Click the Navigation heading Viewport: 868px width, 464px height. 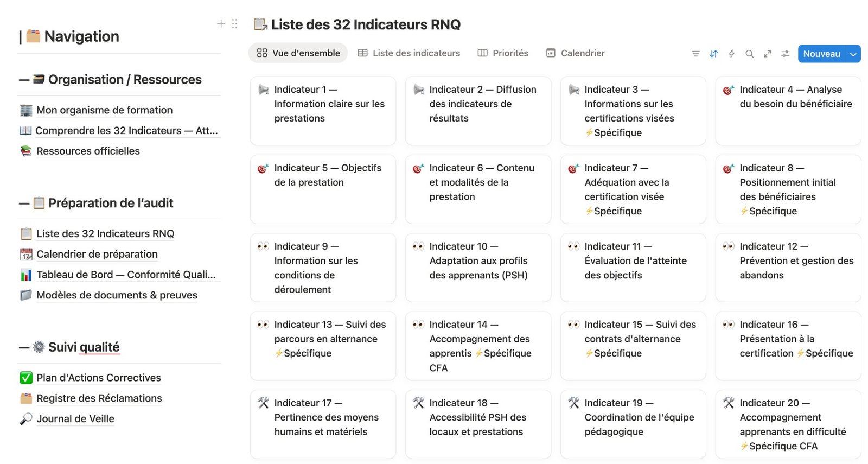click(x=81, y=36)
